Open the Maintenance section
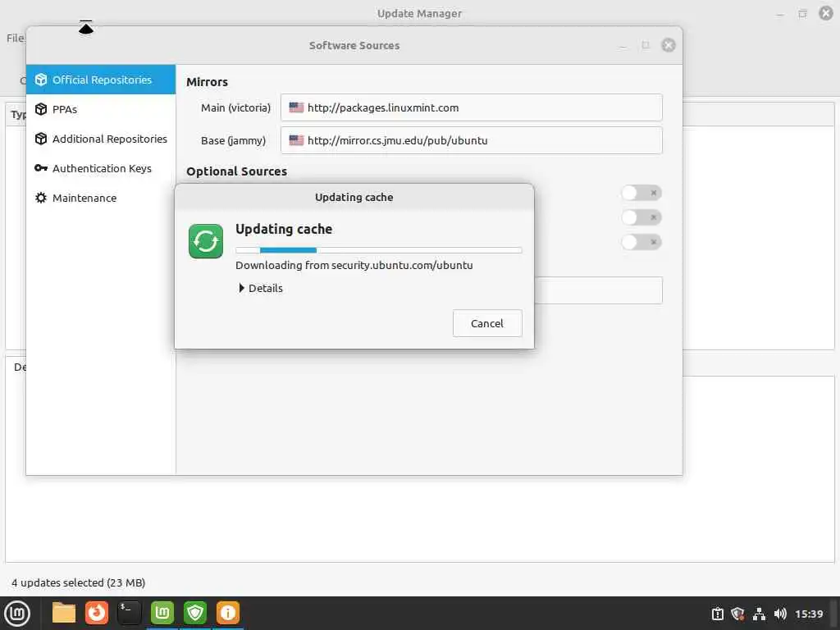The height and width of the screenshot is (630, 840). pyautogui.click(x=101, y=198)
